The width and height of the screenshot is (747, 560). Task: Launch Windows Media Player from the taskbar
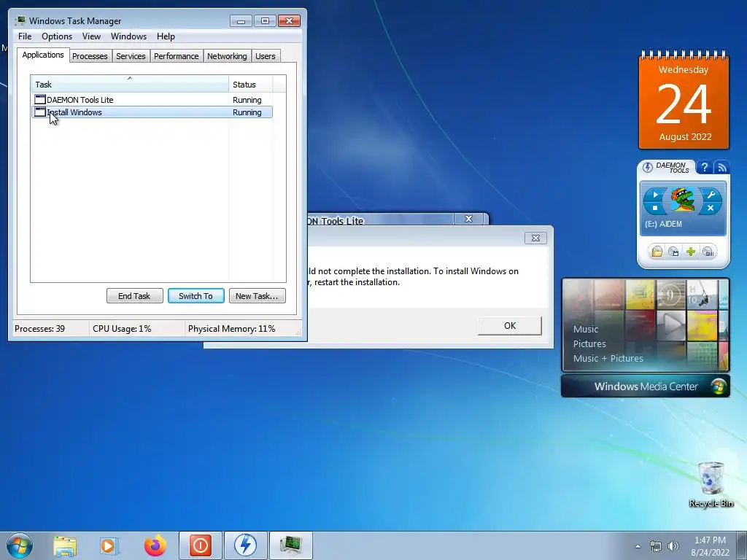109,545
